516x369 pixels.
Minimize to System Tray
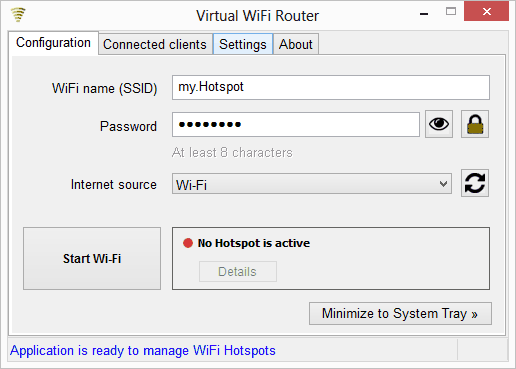pyautogui.click(x=400, y=313)
